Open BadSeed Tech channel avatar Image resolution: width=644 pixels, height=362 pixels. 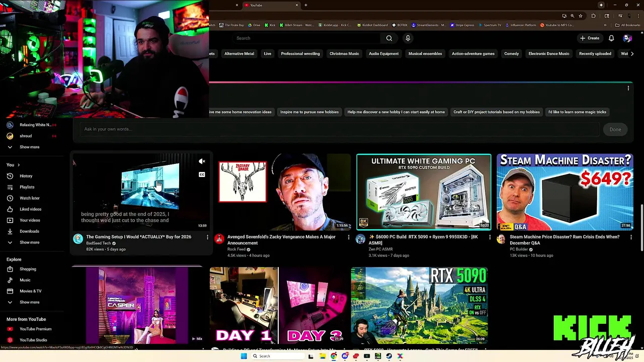[78, 239]
